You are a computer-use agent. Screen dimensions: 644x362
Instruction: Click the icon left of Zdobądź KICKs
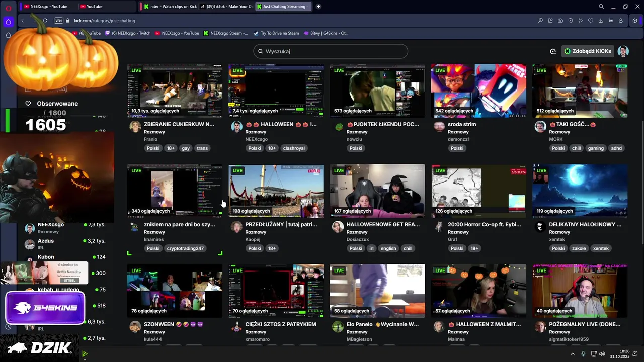(x=553, y=51)
